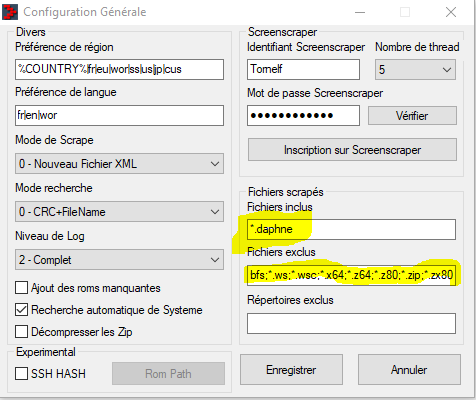
Task: Click the empty Répertoires exclus field
Action: 351,323
